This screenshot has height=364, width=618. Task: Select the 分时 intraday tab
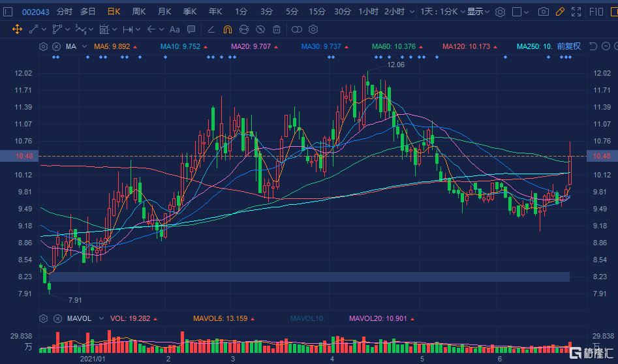[64, 12]
